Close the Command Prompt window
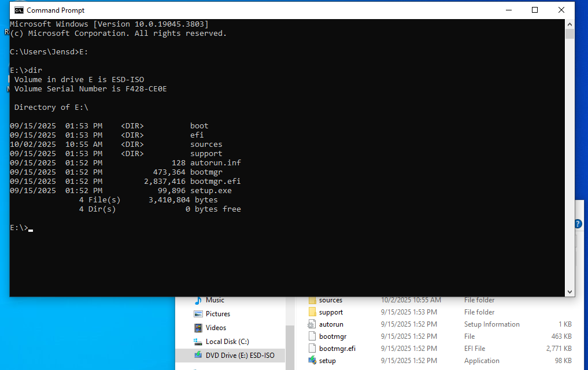Image resolution: width=588 pixels, height=370 pixels. point(561,10)
